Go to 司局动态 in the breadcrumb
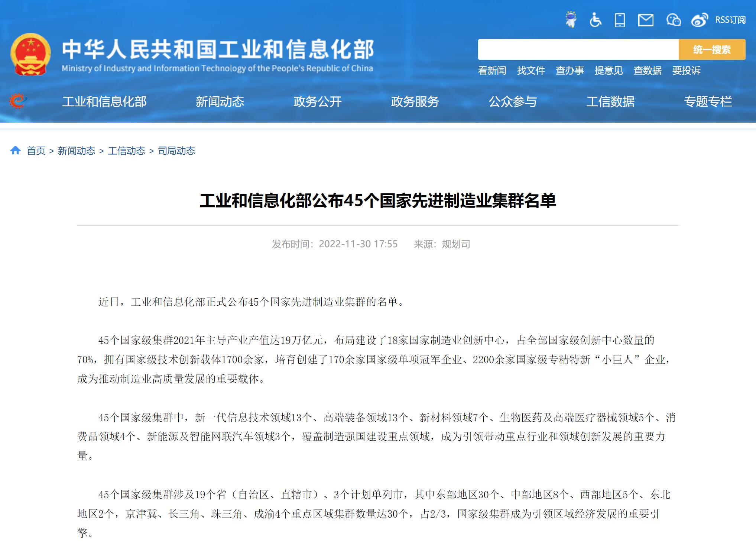This screenshot has height=544, width=756. tap(176, 151)
